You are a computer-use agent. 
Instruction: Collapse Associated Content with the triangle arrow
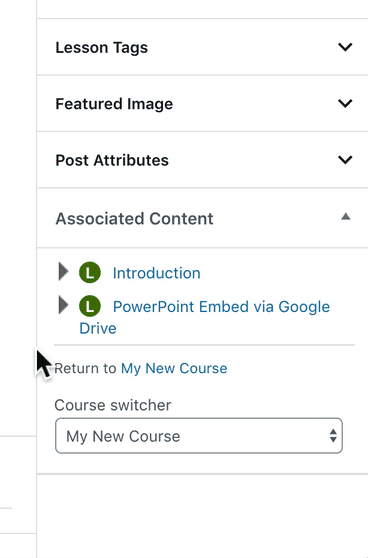[x=346, y=216]
